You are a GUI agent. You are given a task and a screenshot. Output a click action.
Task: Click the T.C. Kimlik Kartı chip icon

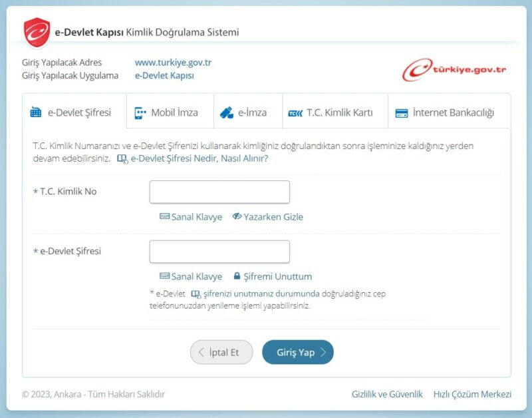295,112
